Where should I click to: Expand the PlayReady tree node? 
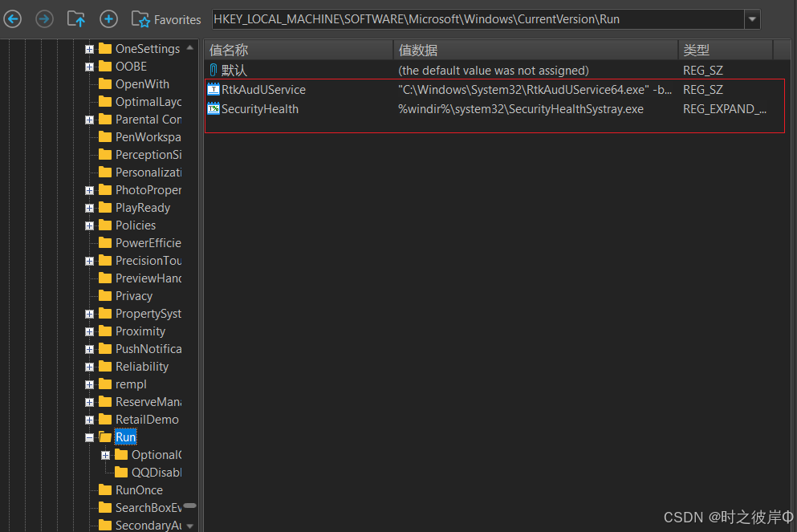pos(89,209)
